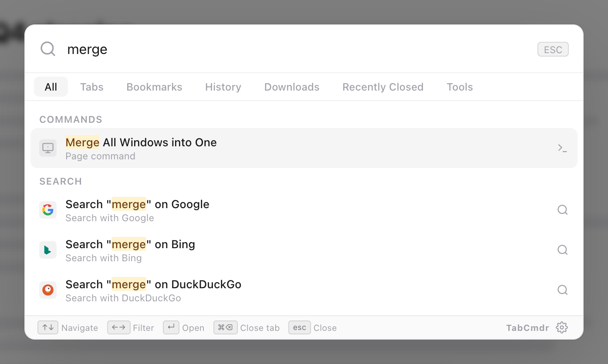The width and height of the screenshot is (608, 364).
Task: Click the up-down arrows Navigate key hint
Action: click(48, 327)
